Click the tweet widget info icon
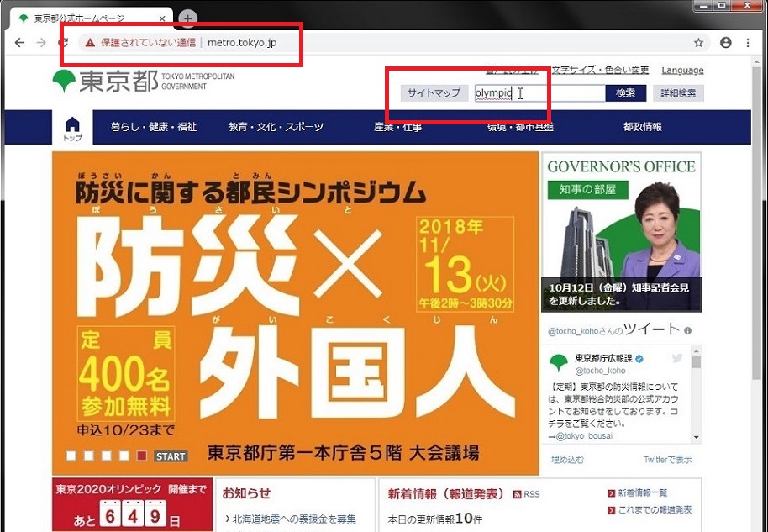The image size is (768, 532). click(x=687, y=330)
